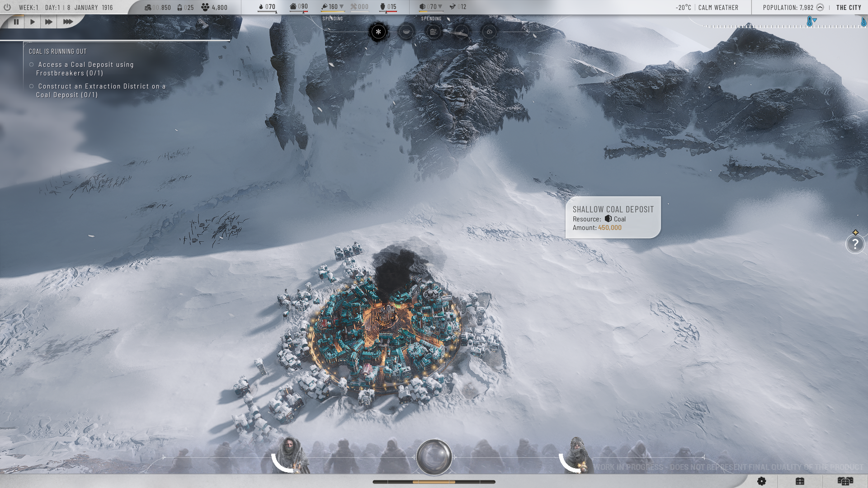Click the Heat resource 070
Viewport: 868px width, 488px height.
pos(267,7)
